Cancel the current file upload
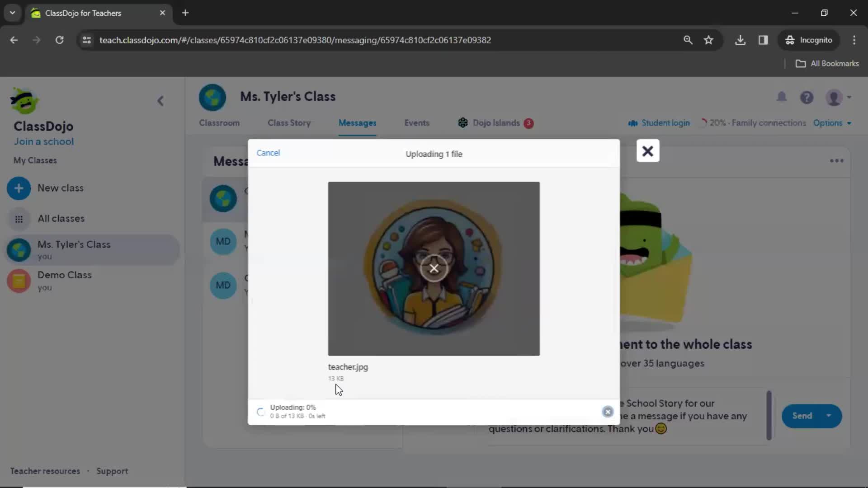Screen dimensions: 868x488 pyautogui.click(x=268, y=153)
